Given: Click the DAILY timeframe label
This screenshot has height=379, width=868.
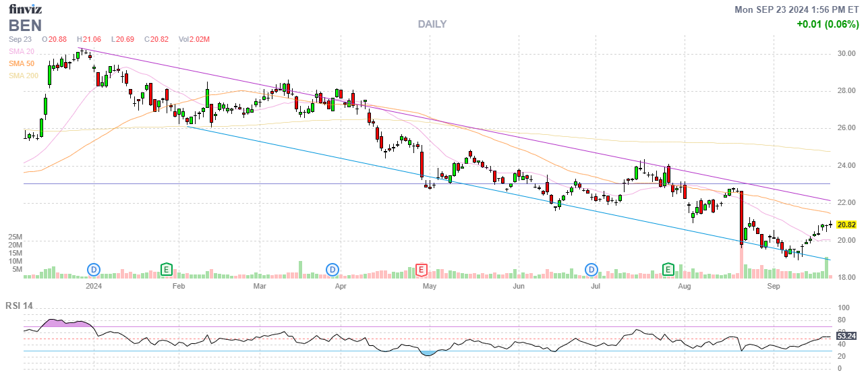Looking at the screenshot, I should point(432,24).
